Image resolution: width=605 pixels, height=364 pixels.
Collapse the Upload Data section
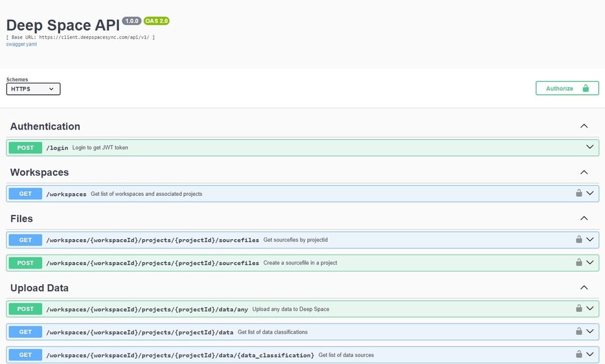click(x=584, y=287)
